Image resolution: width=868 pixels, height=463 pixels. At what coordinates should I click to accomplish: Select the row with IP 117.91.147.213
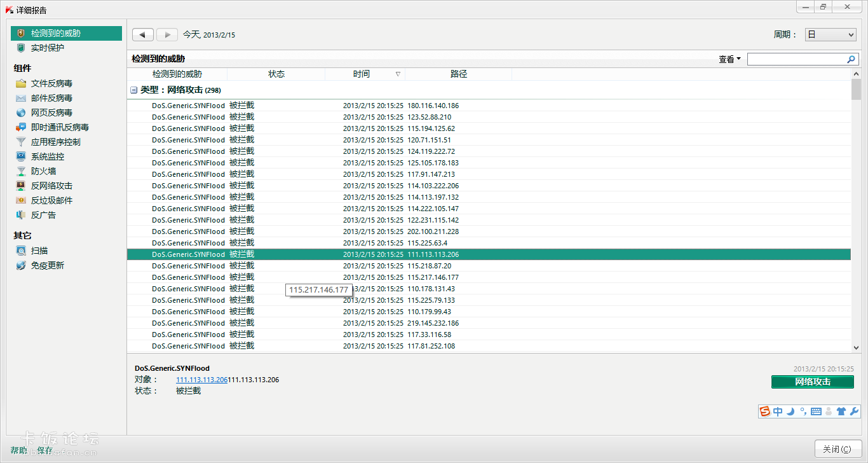click(489, 174)
